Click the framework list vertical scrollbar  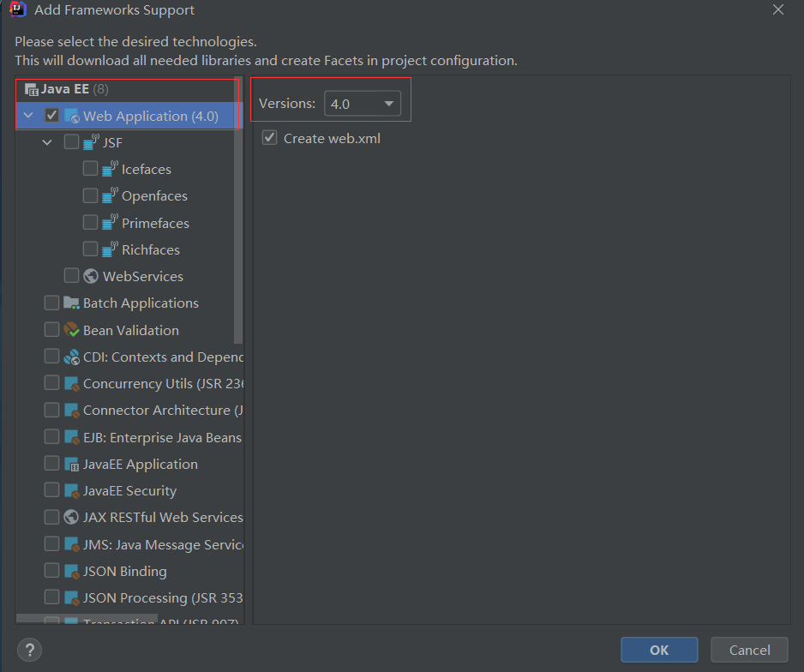tap(238, 210)
